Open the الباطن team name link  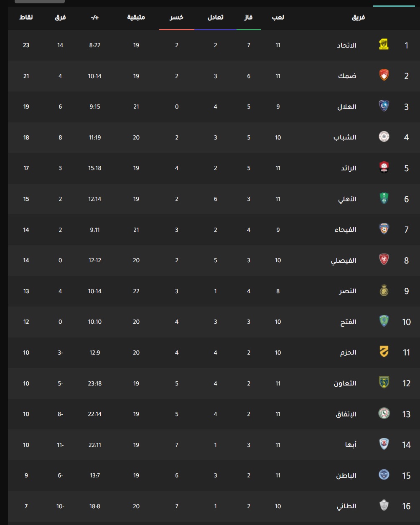click(x=346, y=476)
